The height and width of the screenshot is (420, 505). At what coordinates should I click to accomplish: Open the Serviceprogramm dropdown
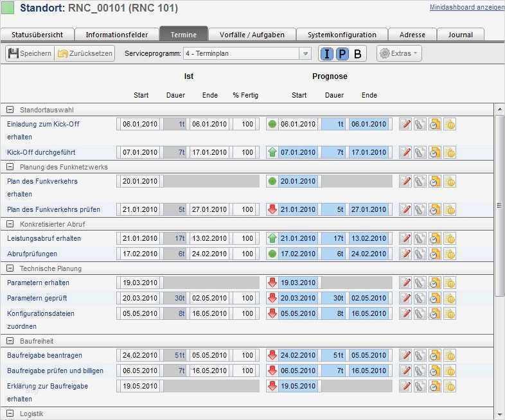pyautogui.click(x=306, y=54)
